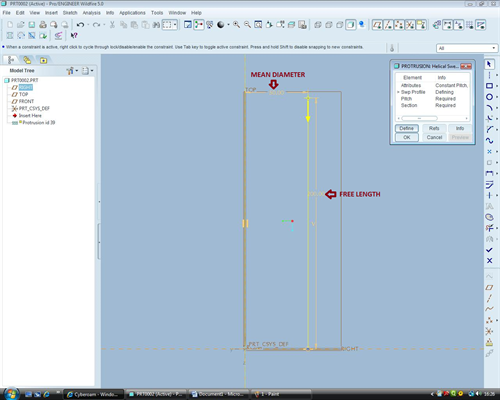500x400 pixels.
Task: Click the context-sensitive Help cursor icon
Action: pos(74,35)
